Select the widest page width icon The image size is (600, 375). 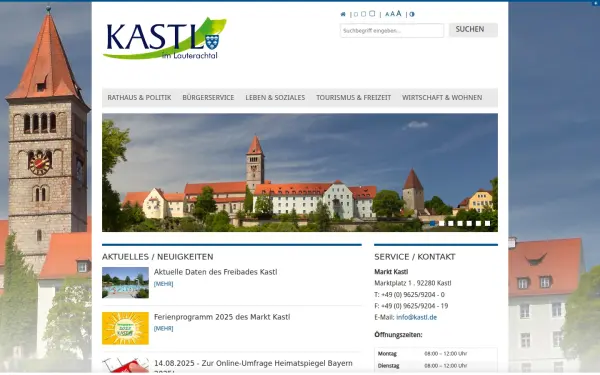(372, 14)
